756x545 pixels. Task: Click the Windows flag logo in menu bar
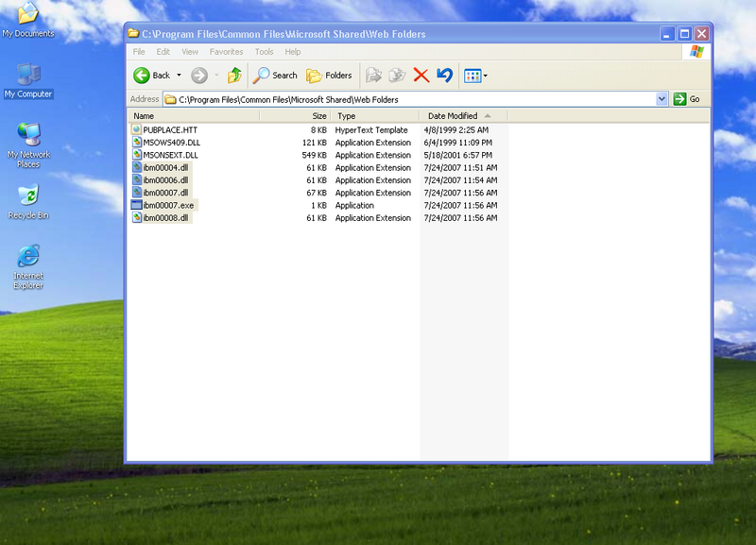(696, 52)
